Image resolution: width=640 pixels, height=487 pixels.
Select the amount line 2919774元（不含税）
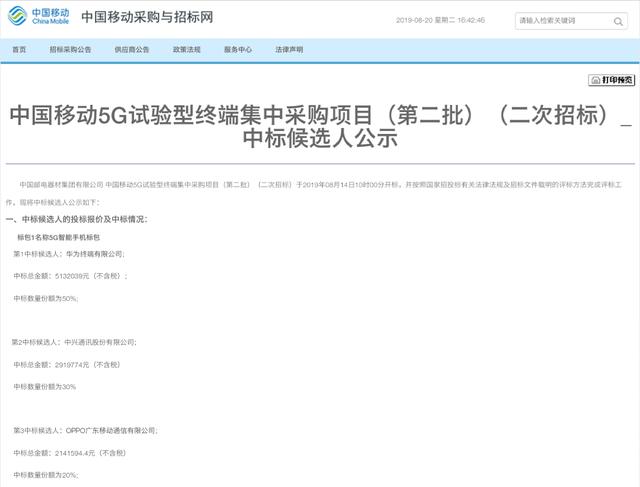[67, 365]
